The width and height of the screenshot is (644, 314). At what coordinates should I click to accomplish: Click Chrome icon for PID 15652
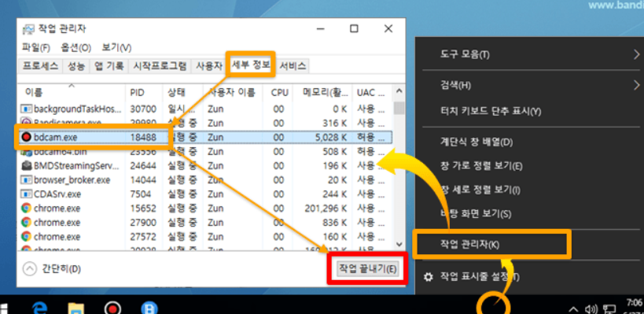[26, 209]
